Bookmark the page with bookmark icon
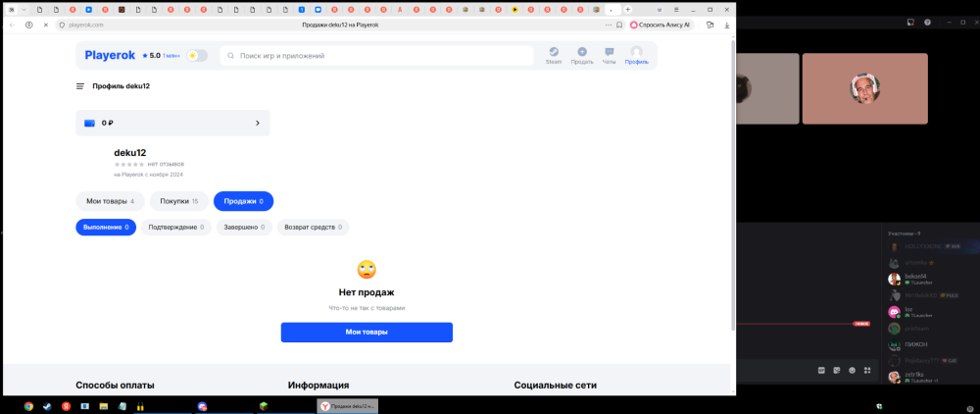 (619, 25)
